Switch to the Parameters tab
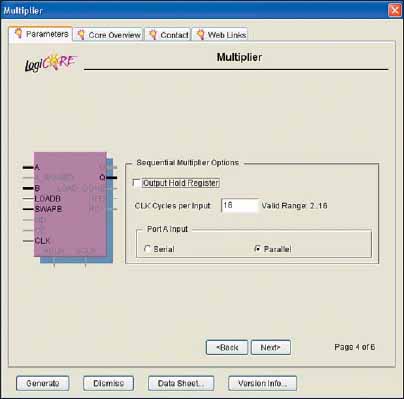The image size is (404, 399). coord(41,34)
